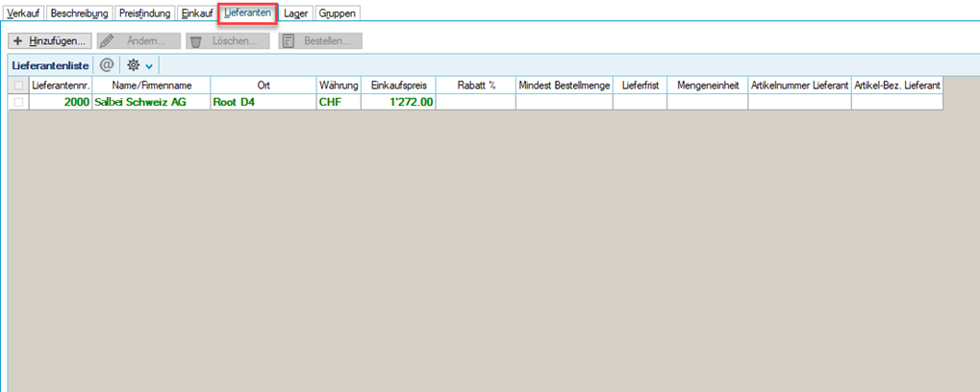Open the Preisfindung tab
Viewport: 980px width, 392px height.
coord(144,12)
